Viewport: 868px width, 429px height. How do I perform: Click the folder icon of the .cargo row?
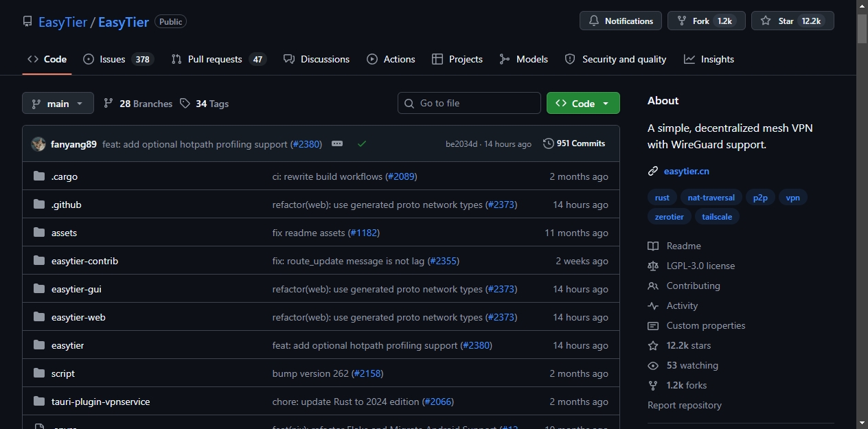point(39,176)
